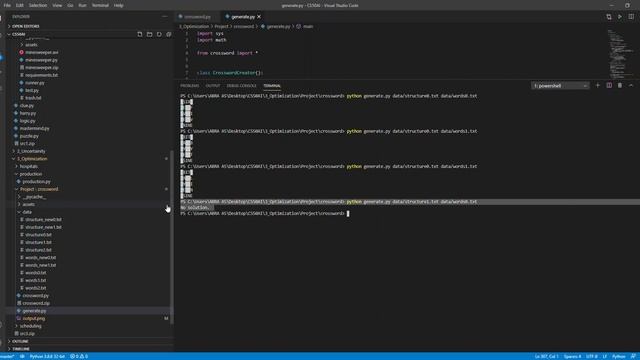
Task: Click the terminal prompt input line
Action: click(x=347, y=213)
